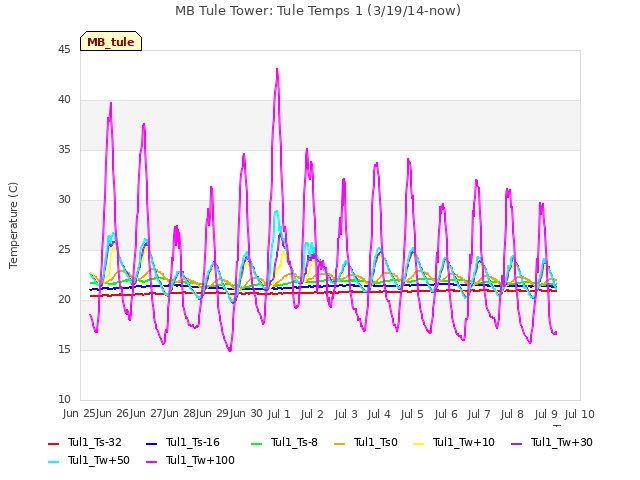Screen dimensions: 640x480
Task: Click the blue Tul1_Ts-16 legend swatch
Action: (x=151, y=444)
